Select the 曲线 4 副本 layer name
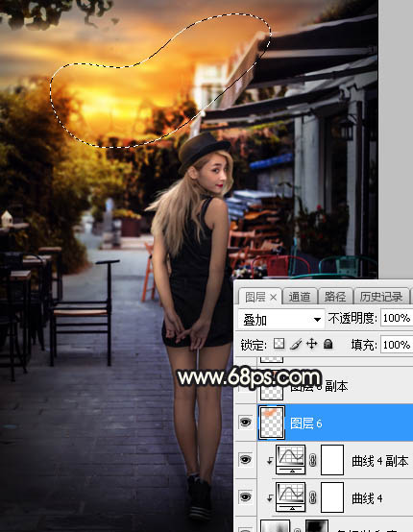413x532 pixels. click(379, 461)
